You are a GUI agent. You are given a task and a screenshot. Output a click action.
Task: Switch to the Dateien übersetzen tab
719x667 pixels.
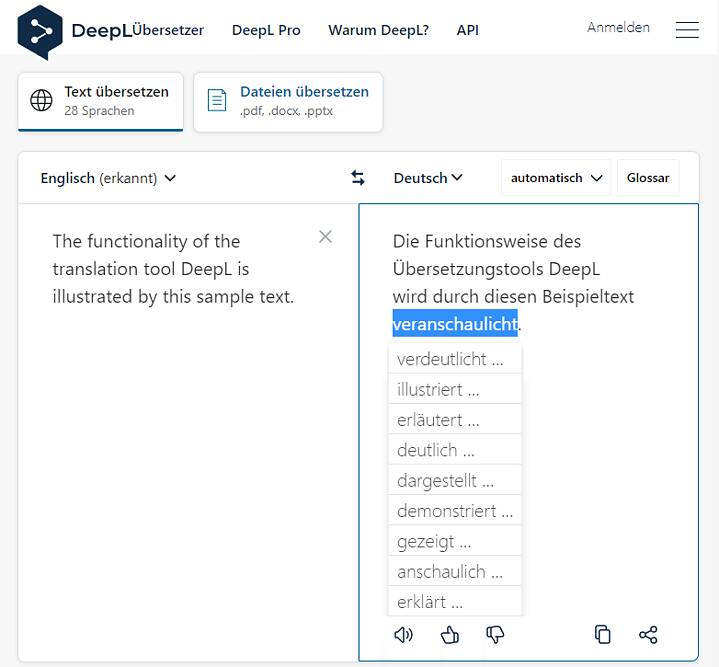pyautogui.click(x=288, y=101)
